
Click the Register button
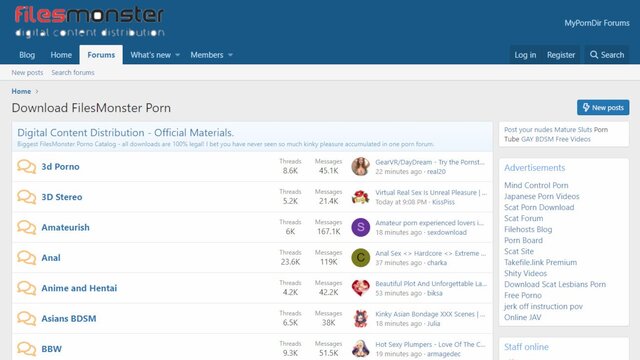[x=561, y=55]
